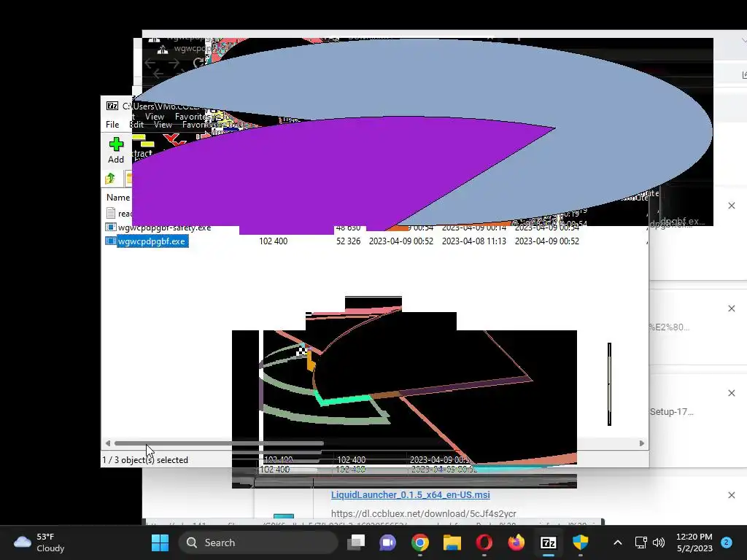
Task: Click the taskbar Search box
Action: pyautogui.click(x=258, y=542)
